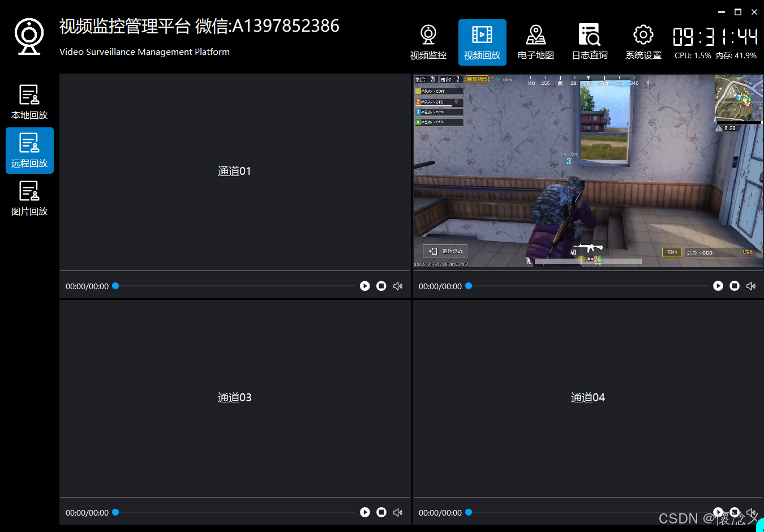Select the 通道04 video pane
764x532 pixels.
click(588, 398)
